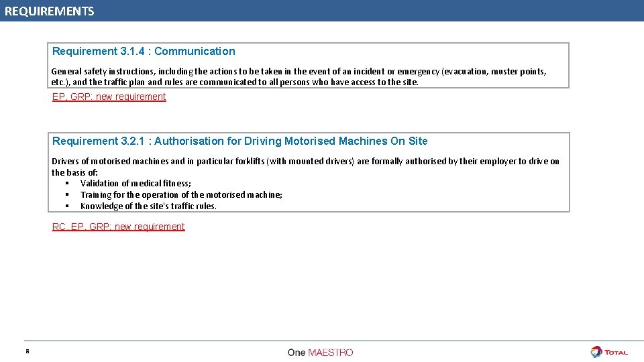Click the page number 8
644x362 pixels.
click(28, 351)
